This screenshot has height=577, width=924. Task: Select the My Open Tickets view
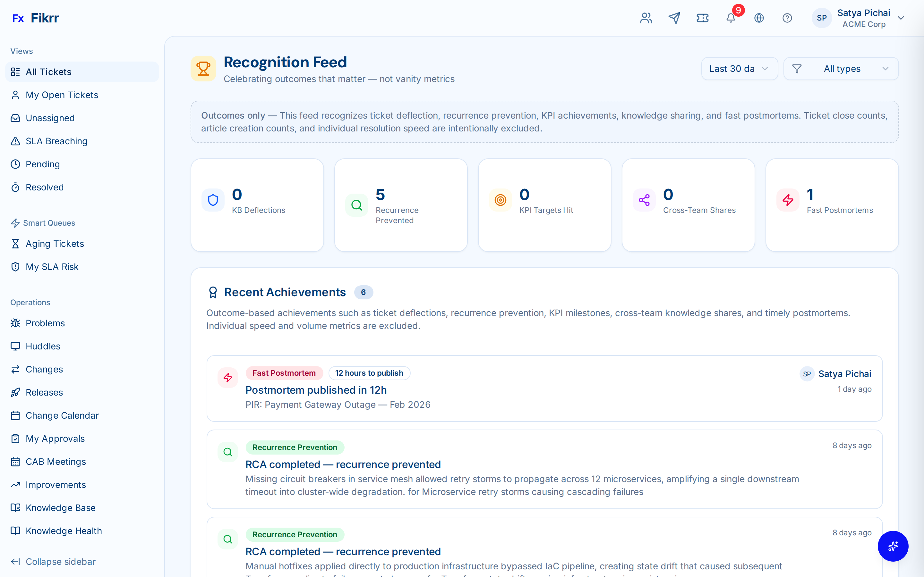(x=62, y=95)
